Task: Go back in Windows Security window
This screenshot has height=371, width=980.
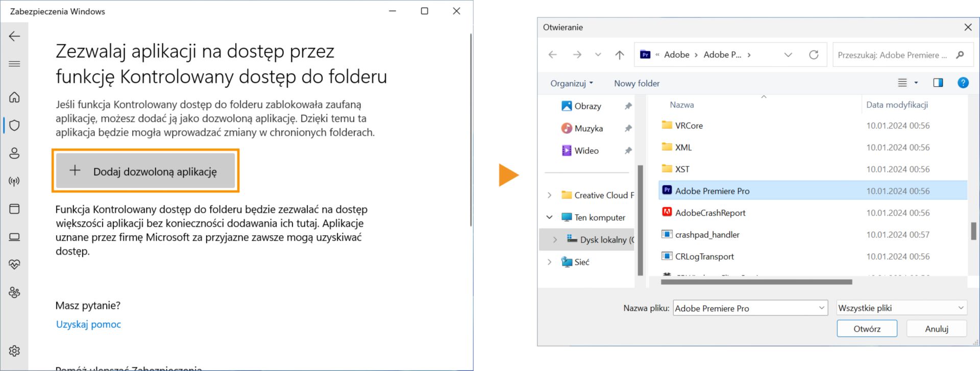Action: tap(14, 36)
